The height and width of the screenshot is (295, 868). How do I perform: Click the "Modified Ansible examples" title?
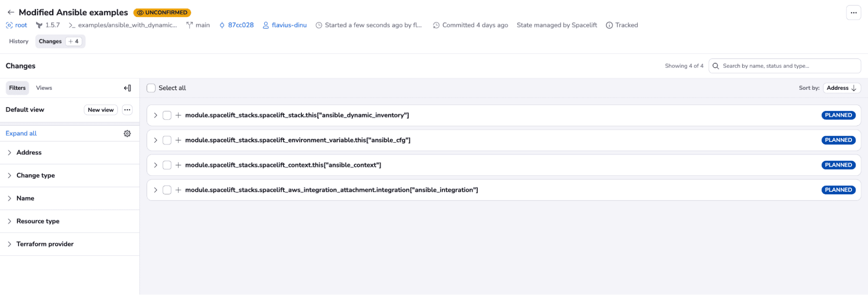[x=73, y=13]
